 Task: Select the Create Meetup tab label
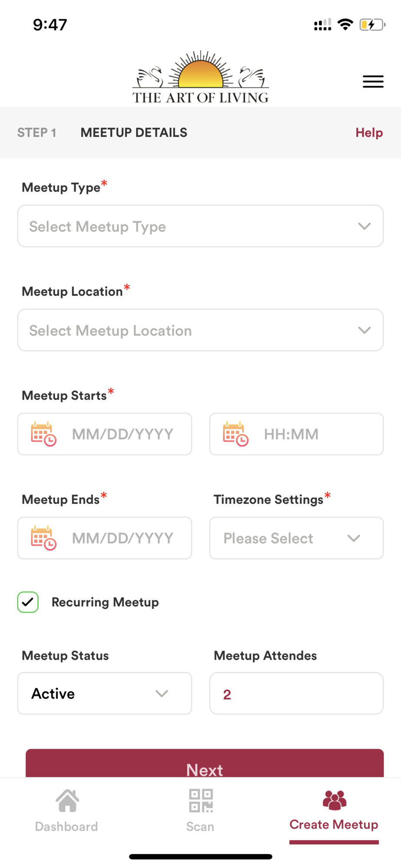(334, 825)
